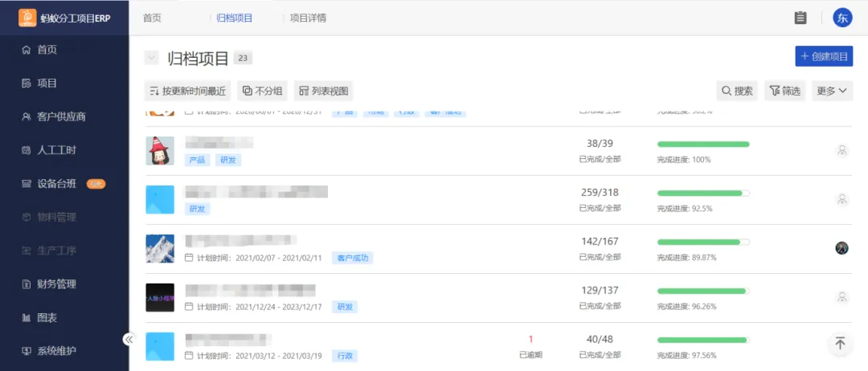Click the 38/39 completed count
The image size is (868, 371).
pos(600,144)
